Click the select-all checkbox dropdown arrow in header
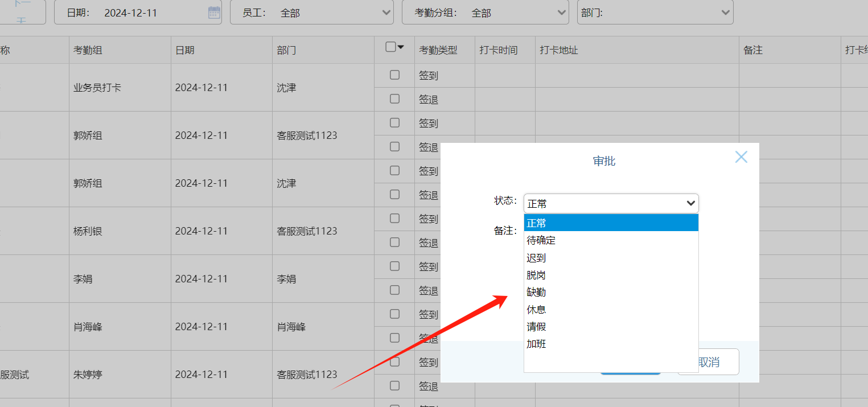This screenshot has height=407, width=868. [401, 47]
